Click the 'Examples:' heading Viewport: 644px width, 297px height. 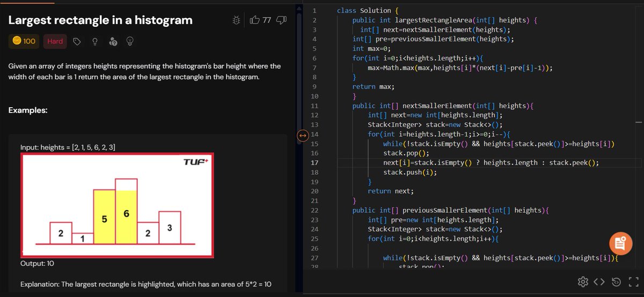(28, 110)
